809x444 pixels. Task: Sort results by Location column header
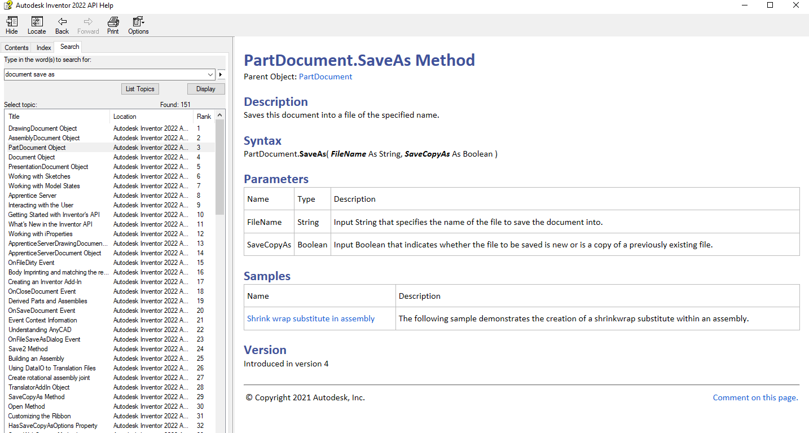pos(152,116)
